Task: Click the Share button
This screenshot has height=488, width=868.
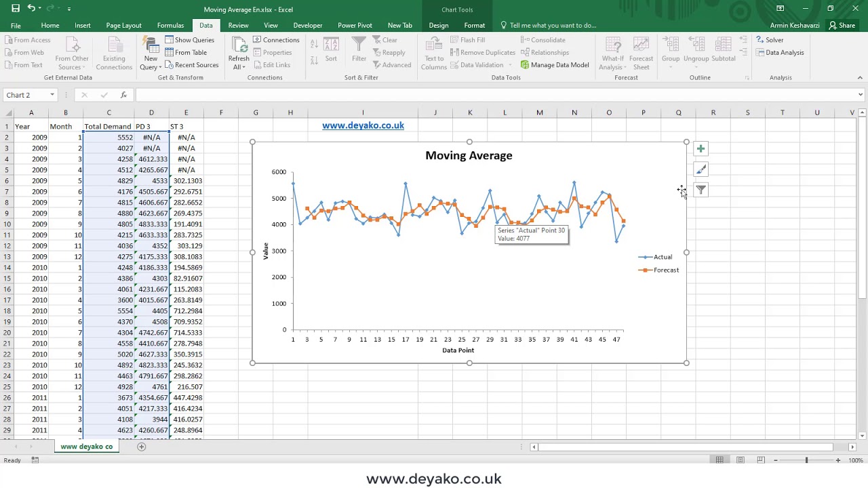Action: 842,26
